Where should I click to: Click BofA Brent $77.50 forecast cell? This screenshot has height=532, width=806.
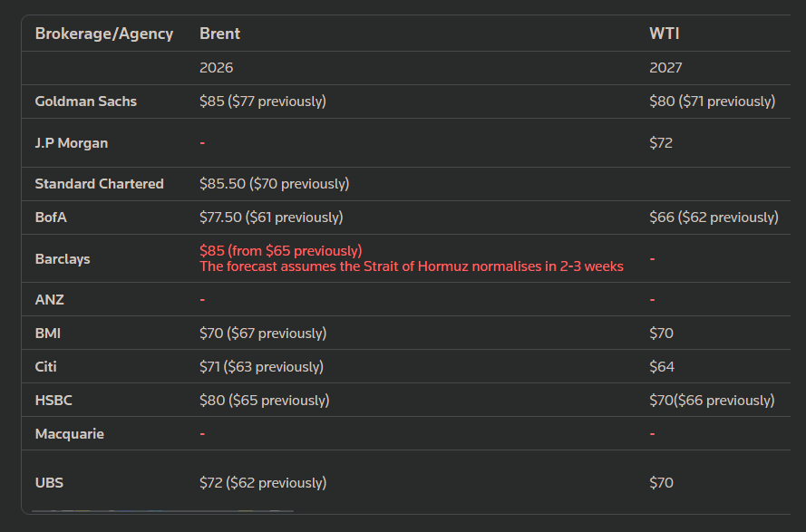point(270,218)
